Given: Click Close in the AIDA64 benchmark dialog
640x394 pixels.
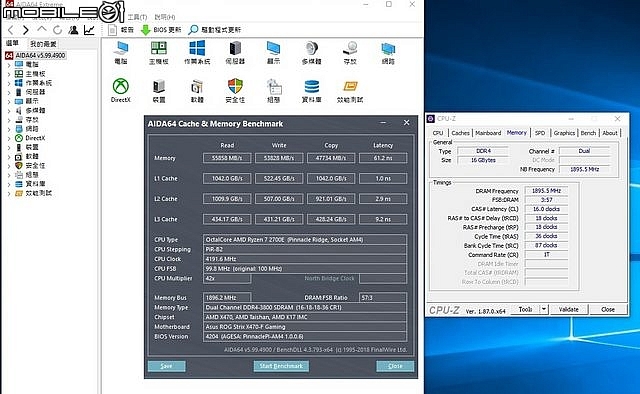Looking at the screenshot, I should 395,366.
